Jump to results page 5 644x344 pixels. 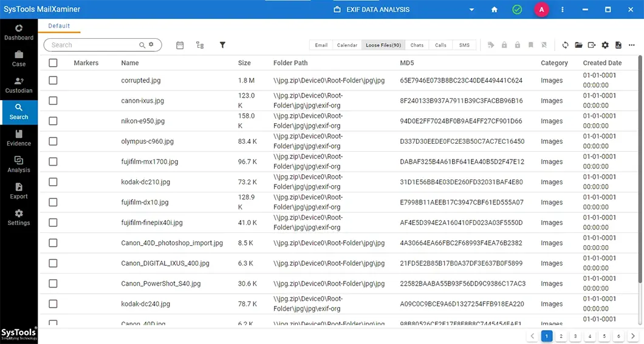pos(604,336)
